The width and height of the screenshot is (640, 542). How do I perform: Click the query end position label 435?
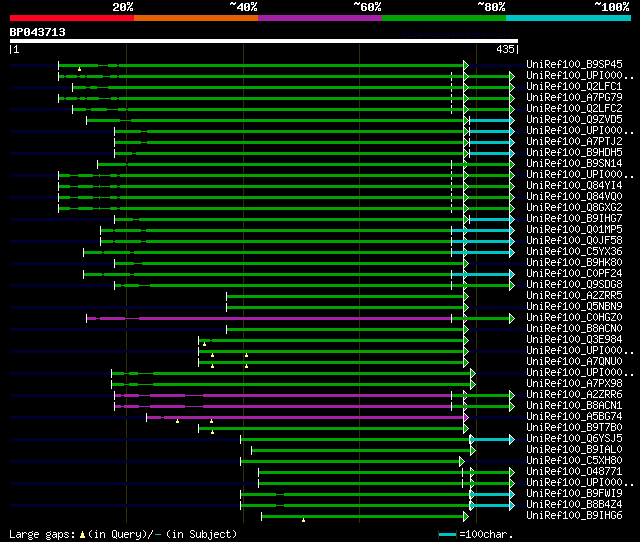click(x=505, y=49)
